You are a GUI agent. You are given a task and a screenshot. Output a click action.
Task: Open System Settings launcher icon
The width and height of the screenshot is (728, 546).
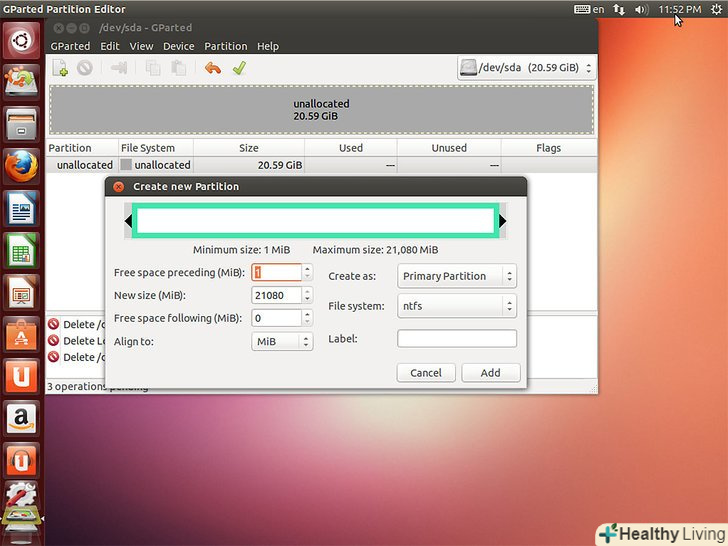click(x=21, y=494)
